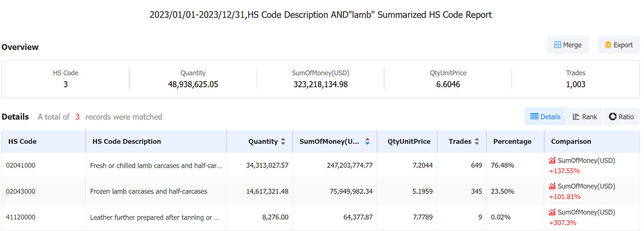The height and width of the screenshot is (231, 644).
Task: Click overview total quantity 48,938,625.05
Action: click(193, 85)
